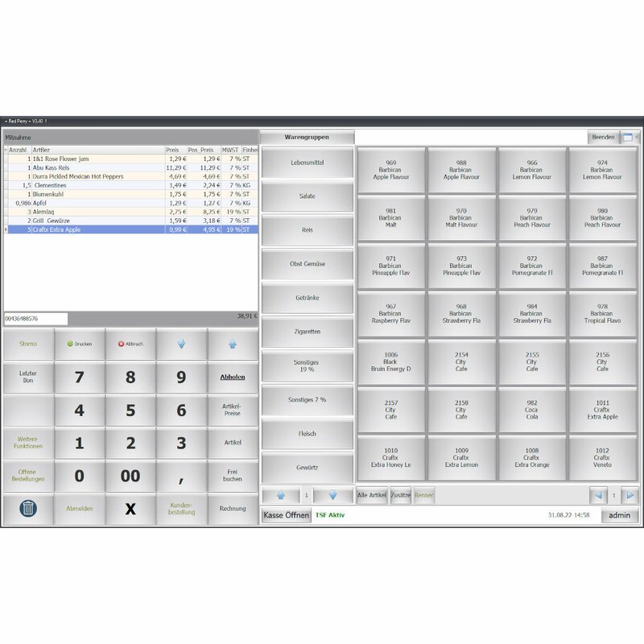The width and height of the screenshot is (644, 644).
Task: Click Frei buchen
Action: tap(233, 476)
